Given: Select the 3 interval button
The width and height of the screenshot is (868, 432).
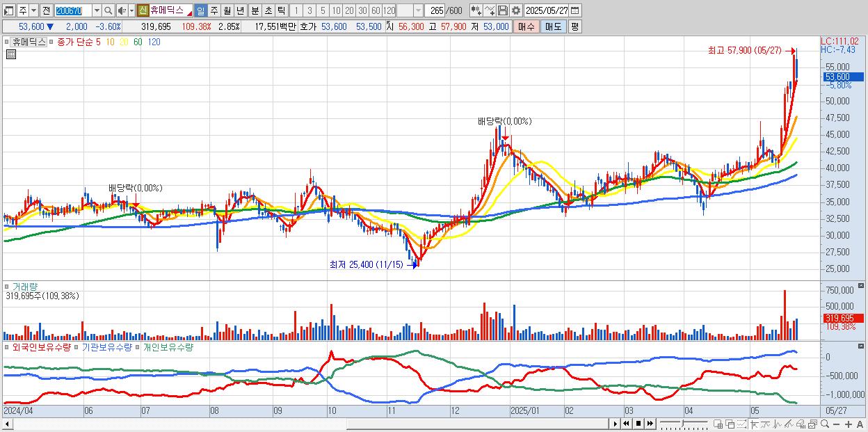Looking at the screenshot, I should (310, 10).
